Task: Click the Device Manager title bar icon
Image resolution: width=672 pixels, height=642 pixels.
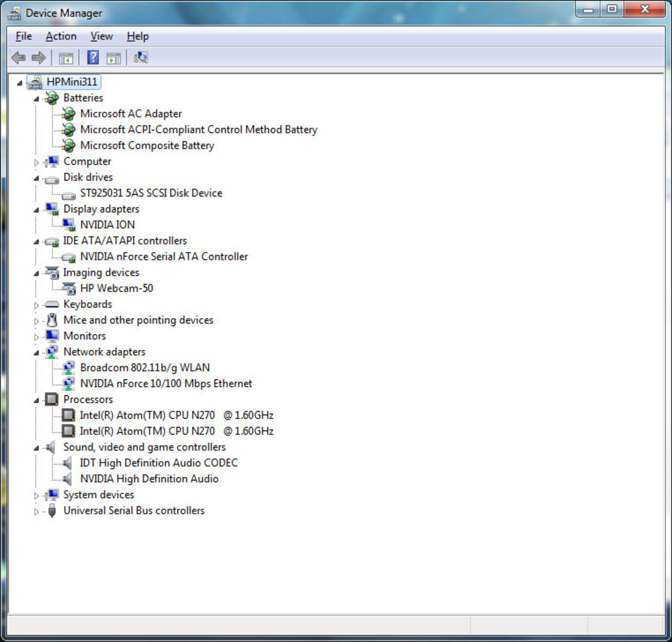Action: click(14, 13)
